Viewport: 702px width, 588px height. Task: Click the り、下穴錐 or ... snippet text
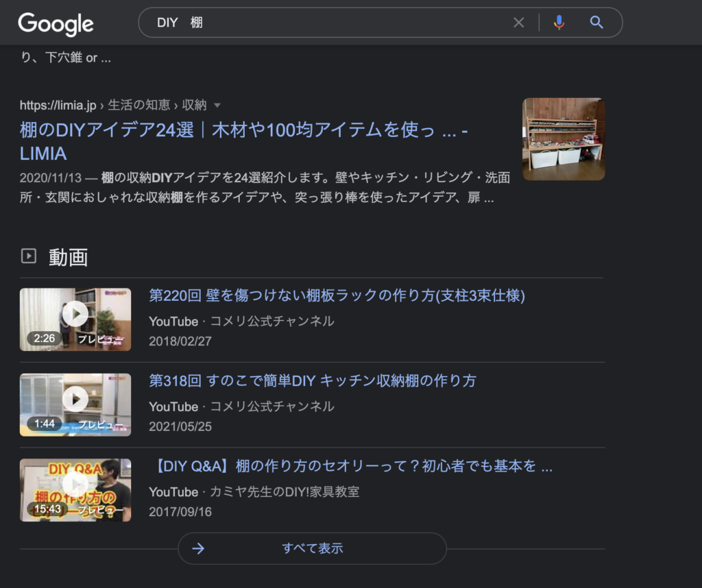(x=66, y=58)
